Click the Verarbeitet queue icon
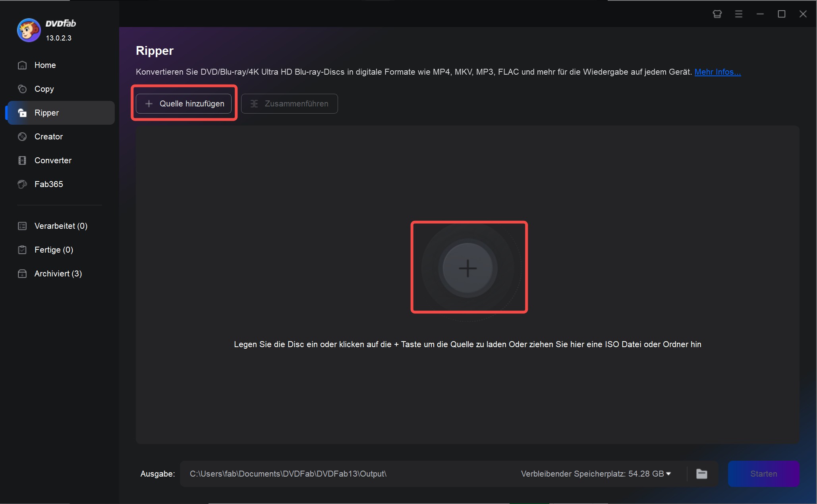The width and height of the screenshot is (817, 504). 22,226
